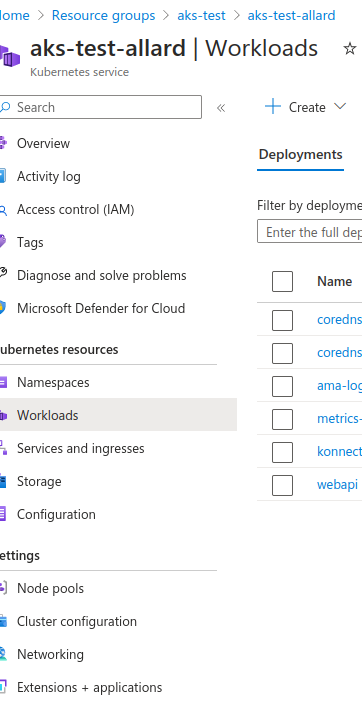Image resolution: width=362 pixels, height=709 pixels.
Task: Open Configuration menu item
Action: click(56, 515)
